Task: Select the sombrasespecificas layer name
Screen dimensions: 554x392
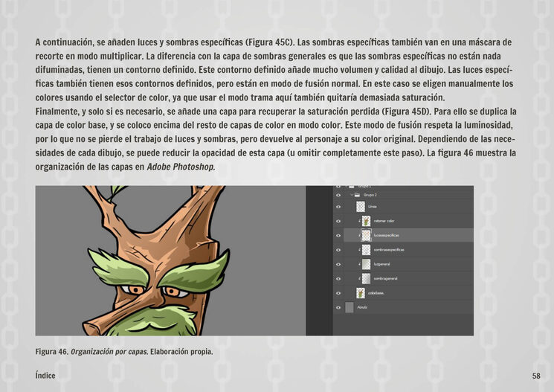Action: pyautogui.click(x=388, y=250)
